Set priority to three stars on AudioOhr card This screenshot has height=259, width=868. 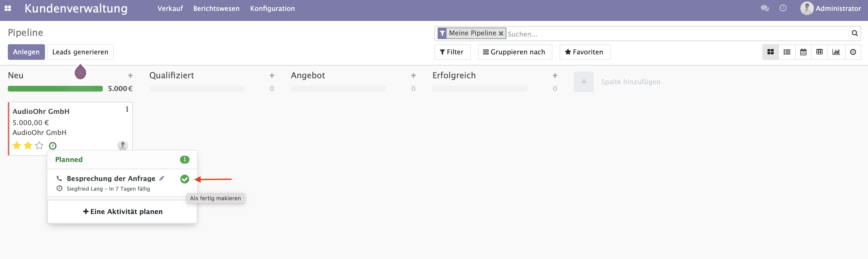tap(40, 146)
